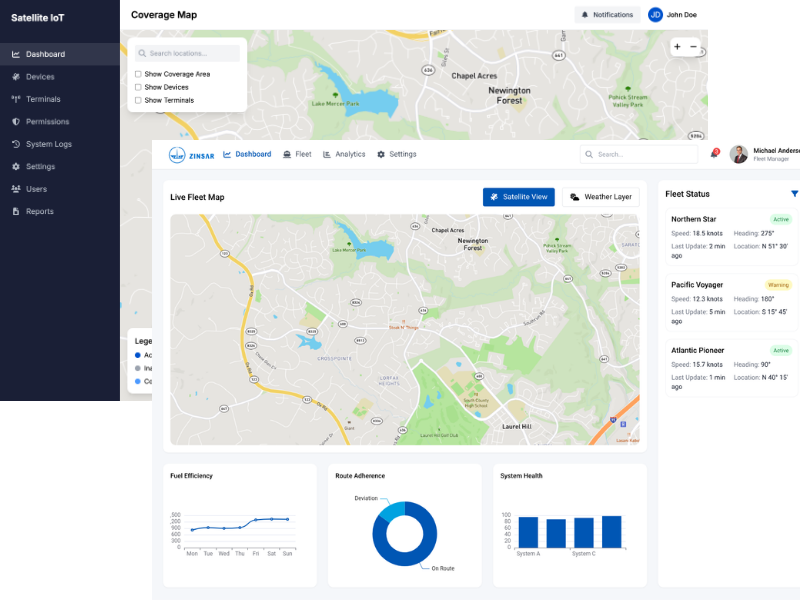Click the Dashboard chart icon in sidebar
Image resolution: width=800 pixels, height=600 pixels.
(x=16, y=54)
